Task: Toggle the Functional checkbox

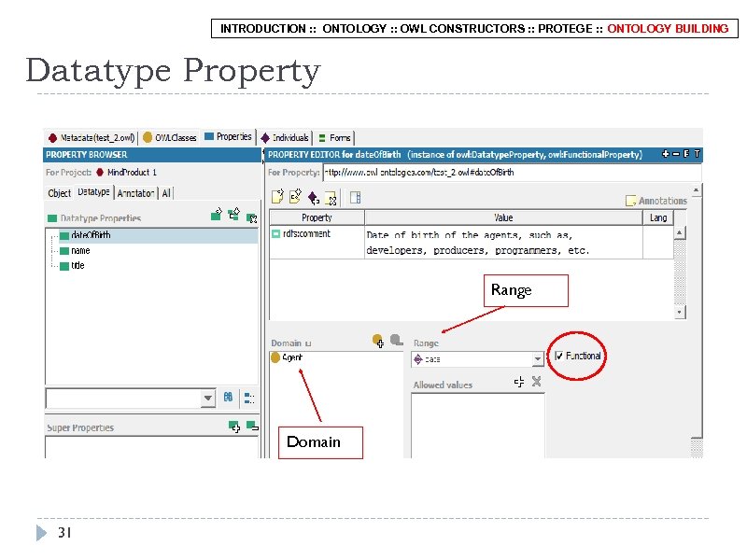Action: click(558, 356)
